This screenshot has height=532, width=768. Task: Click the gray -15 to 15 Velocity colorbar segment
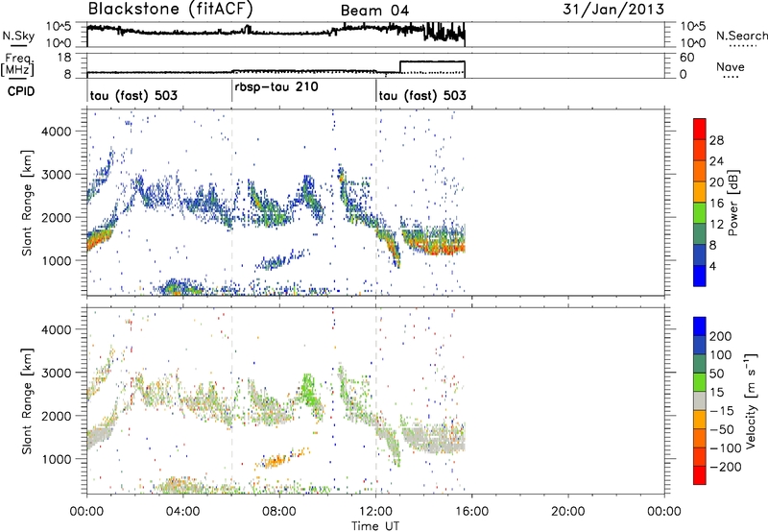point(700,400)
